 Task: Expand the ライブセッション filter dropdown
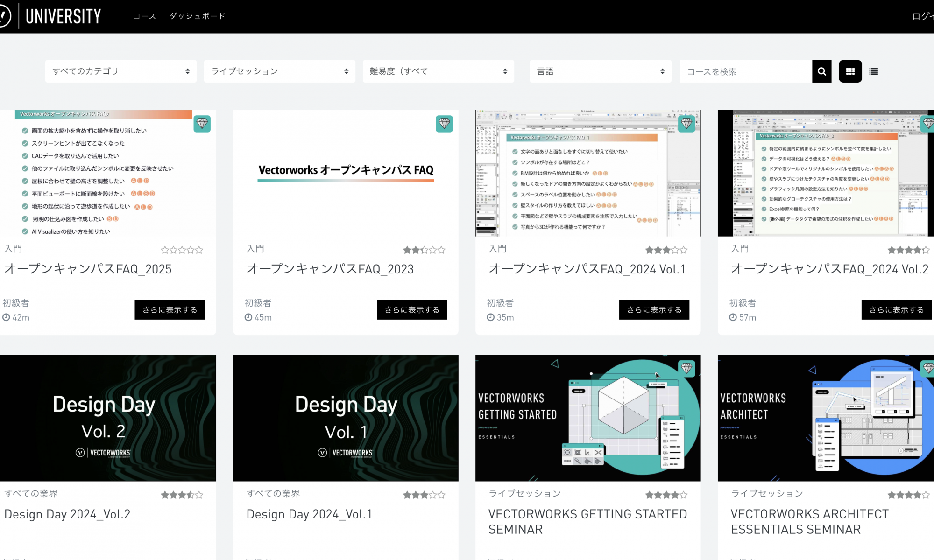[280, 71]
